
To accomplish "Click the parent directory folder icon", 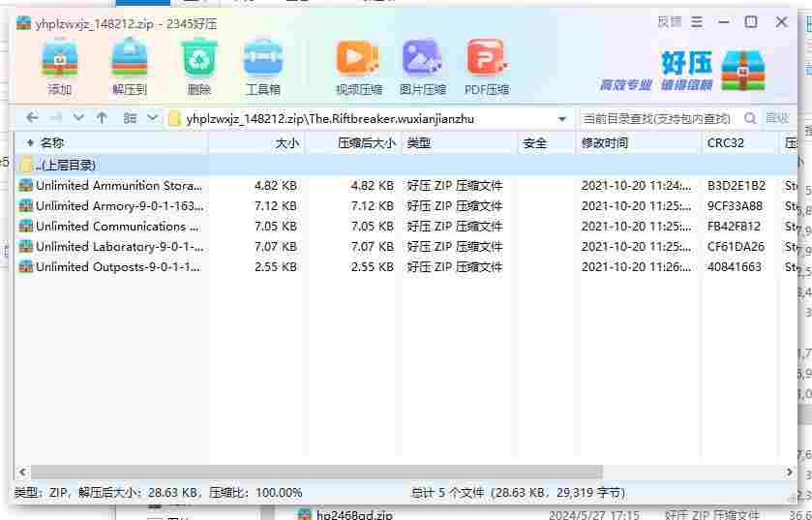I will coord(26,166).
